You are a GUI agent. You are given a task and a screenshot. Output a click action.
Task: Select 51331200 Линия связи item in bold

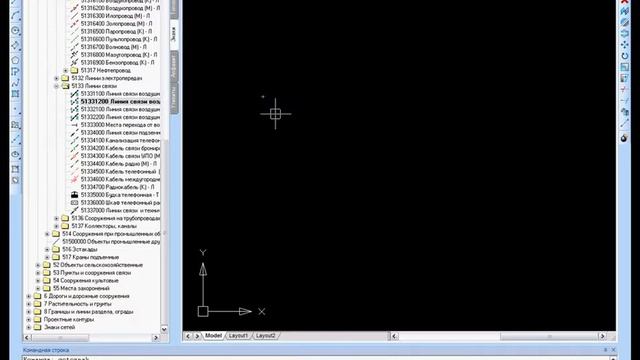[120, 102]
